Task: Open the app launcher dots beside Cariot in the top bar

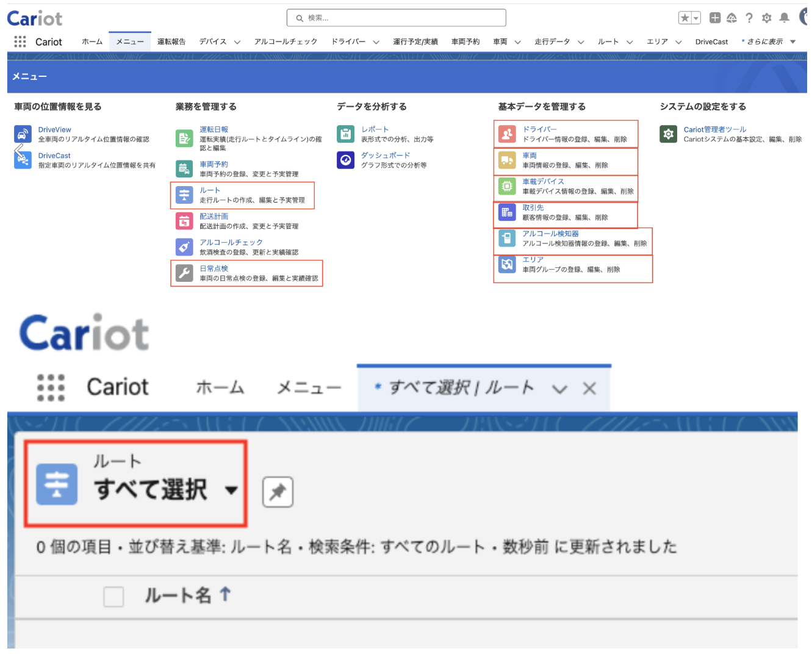Action: coord(20,41)
